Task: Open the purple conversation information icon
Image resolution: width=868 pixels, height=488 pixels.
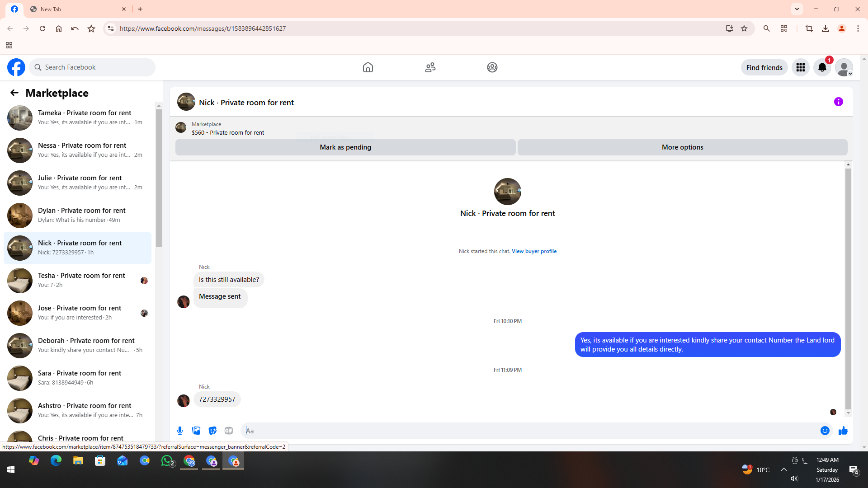Action: coord(838,102)
